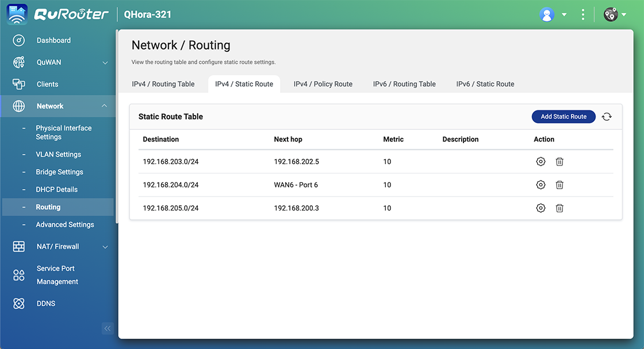Switch to the IPv4 / Policy Route tab

[323, 83]
